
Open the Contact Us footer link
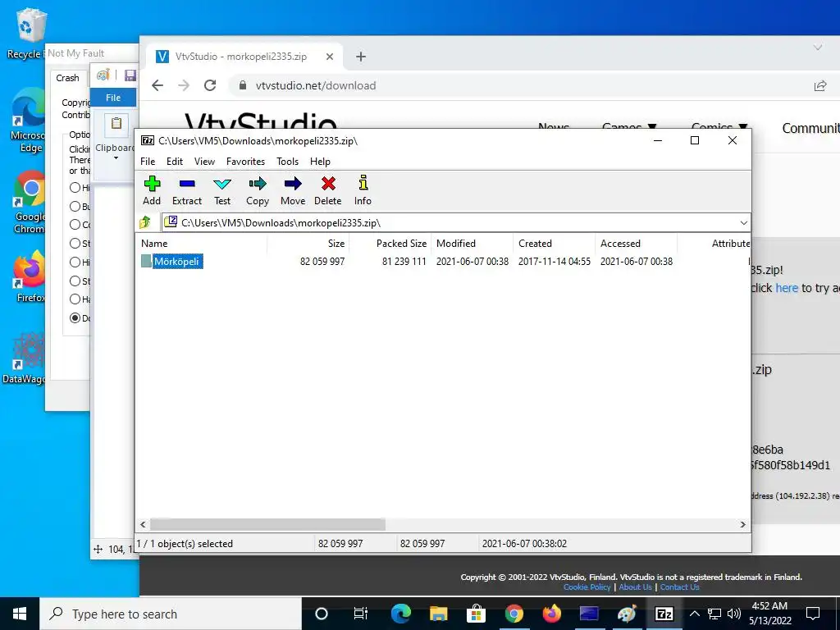[679, 587]
